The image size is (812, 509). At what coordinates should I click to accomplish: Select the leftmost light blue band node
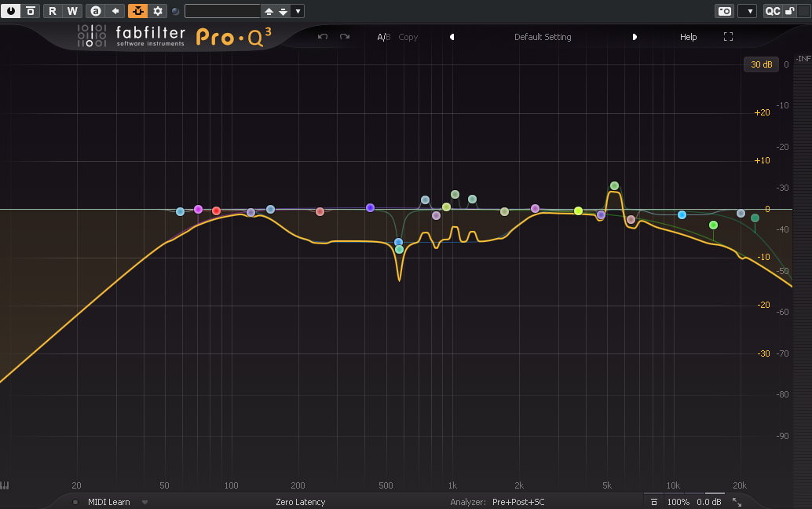coord(180,211)
